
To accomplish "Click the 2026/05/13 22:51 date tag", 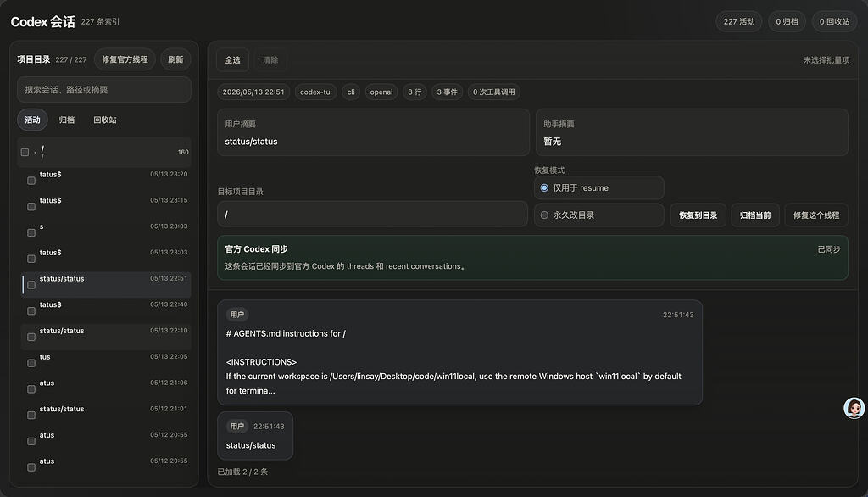I will [253, 92].
